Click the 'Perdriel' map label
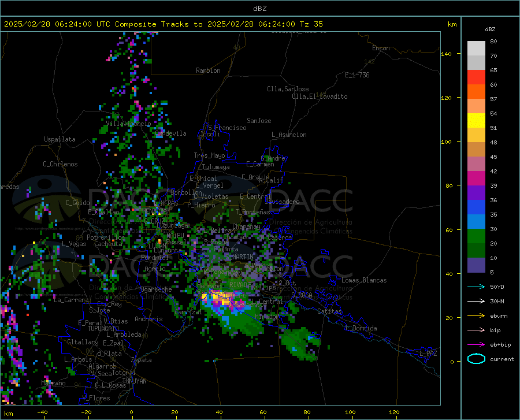The width and height of the screenshot is (520, 420). tap(155, 258)
